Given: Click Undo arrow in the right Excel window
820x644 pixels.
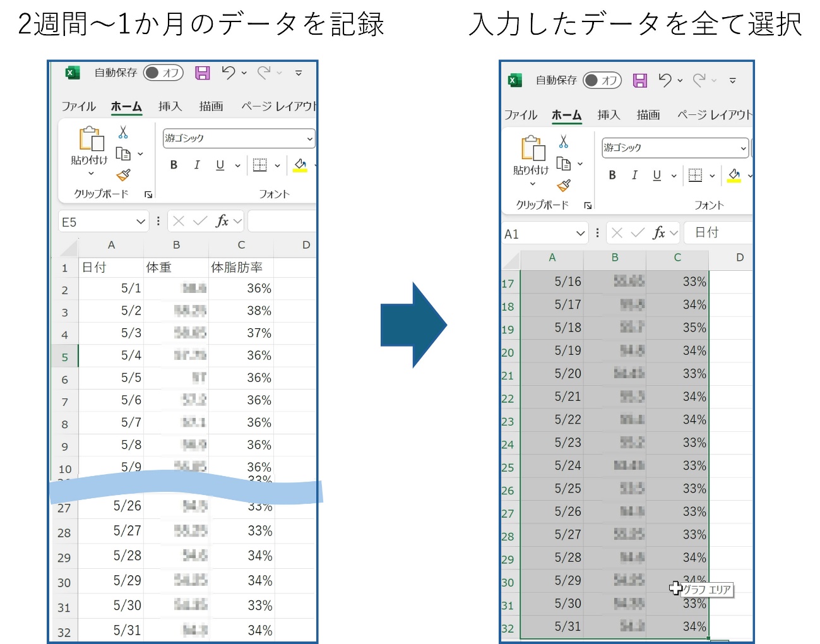Looking at the screenshot, I should tap(665, 80).
